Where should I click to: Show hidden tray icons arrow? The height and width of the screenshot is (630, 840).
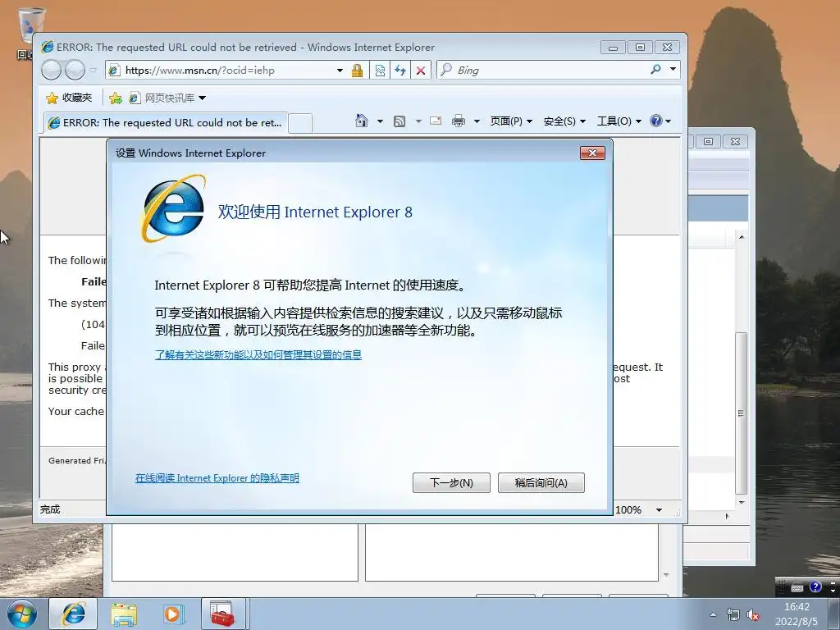tap(713, 614)
